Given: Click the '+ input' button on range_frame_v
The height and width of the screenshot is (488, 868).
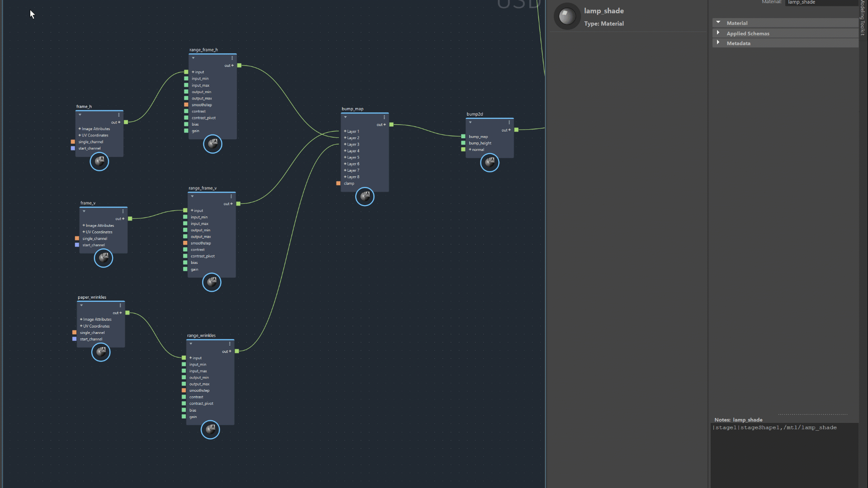Looking at the screenshot, I should pyautogui.click(x=196, y=210).
